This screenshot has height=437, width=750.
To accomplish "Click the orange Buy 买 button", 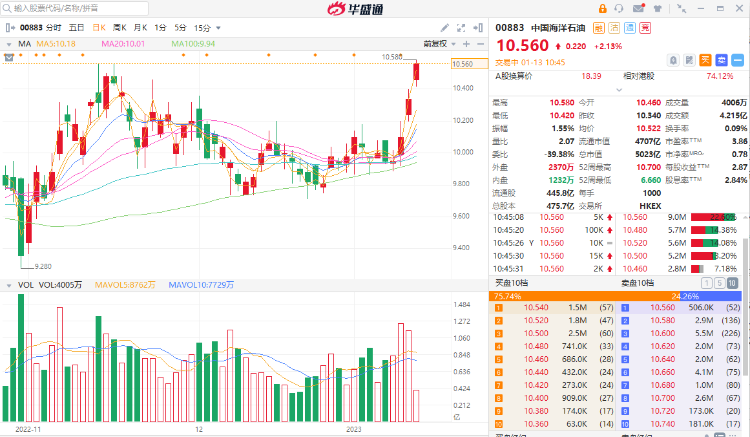I will pos(705,60).
